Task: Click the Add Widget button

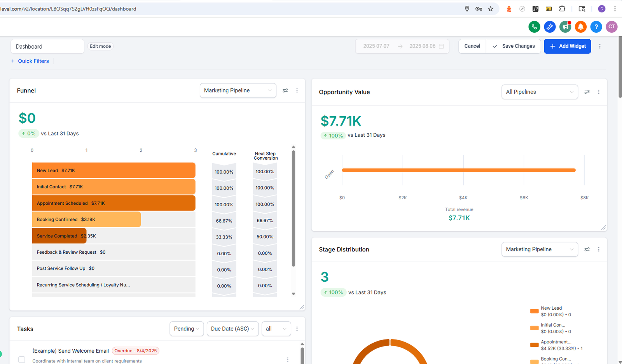Action: coord(567,46)
